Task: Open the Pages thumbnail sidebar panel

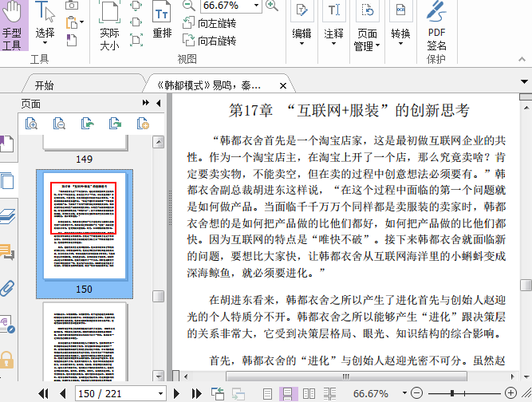Action: pyautogui.click(x=7, y=180)
